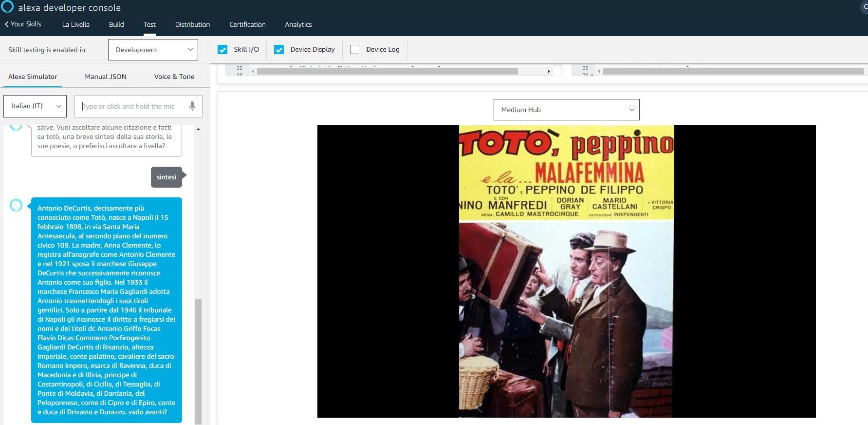Toggle the Skill I/O checkbox
Screen dimensions: 868x425
pyautogui.click(x=222, y=50)
